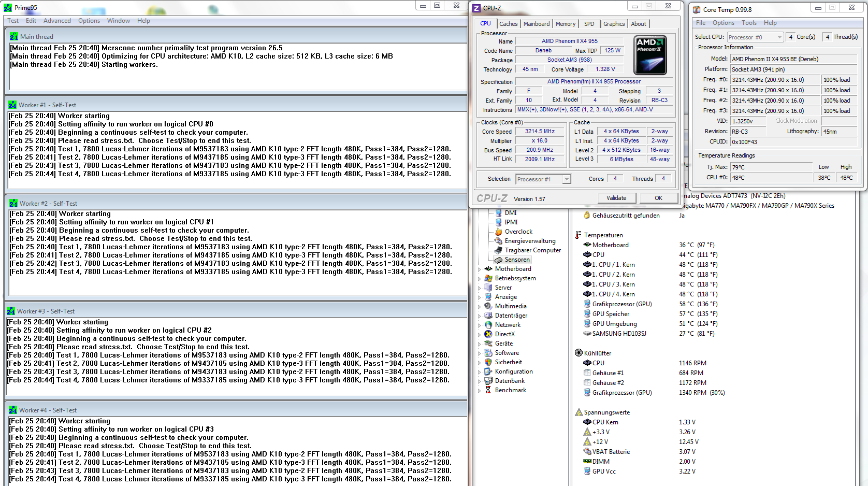868x486 pixels.
Task: Click the AMD Phenom II logo in CPU-Z
Action: pyautogui.click(x=650, y=55)
